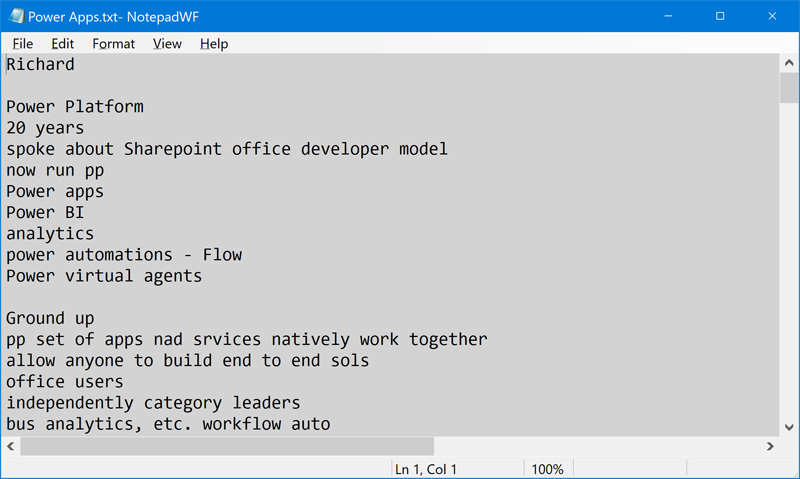Viewport: 800px width, 479px height.
Task: Open the Edit menu
Action: (63, 44)
